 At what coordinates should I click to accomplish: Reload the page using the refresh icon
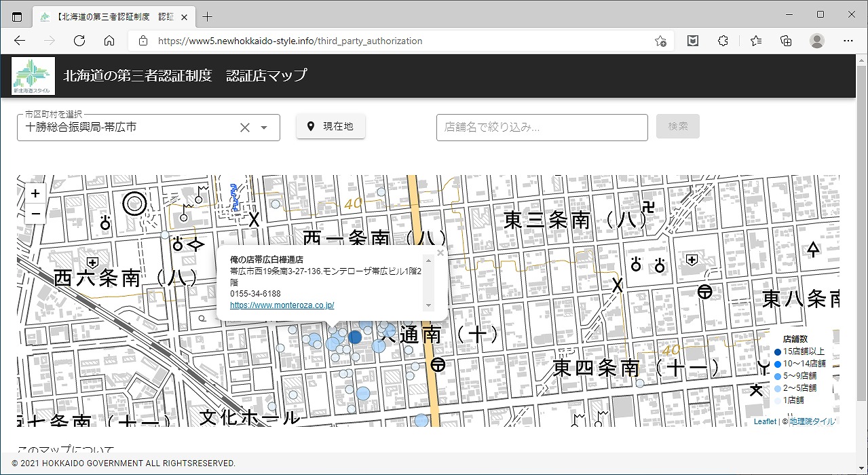click(79, 41)
